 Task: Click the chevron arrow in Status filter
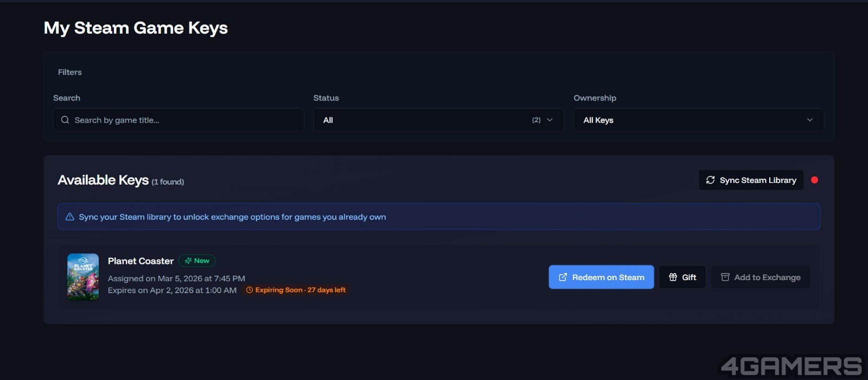click(x=550, y=120)
